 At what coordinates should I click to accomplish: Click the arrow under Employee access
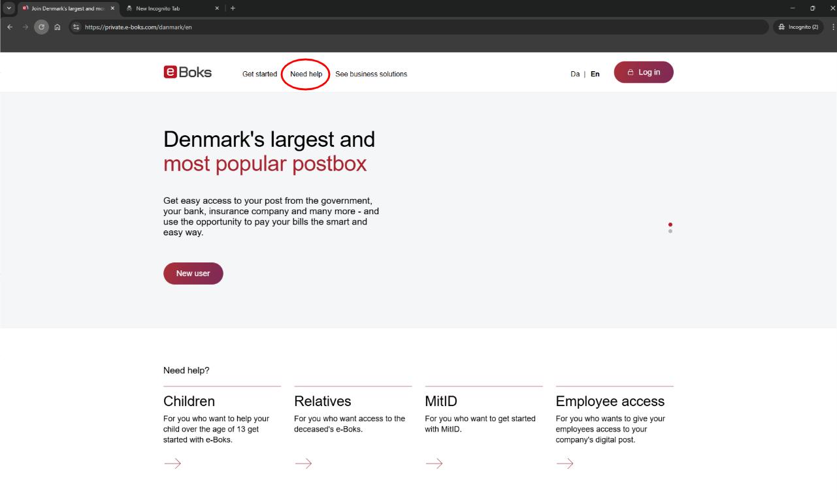(565, 464)
